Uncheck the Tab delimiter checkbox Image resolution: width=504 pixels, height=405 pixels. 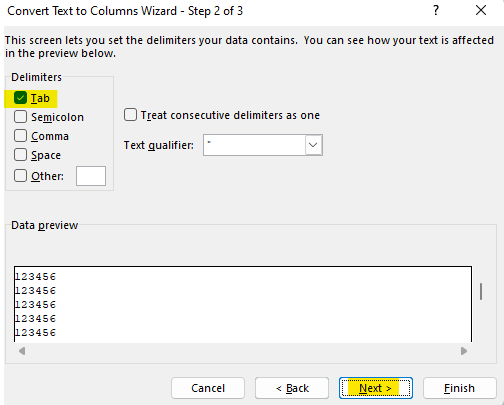pos(20,98)
